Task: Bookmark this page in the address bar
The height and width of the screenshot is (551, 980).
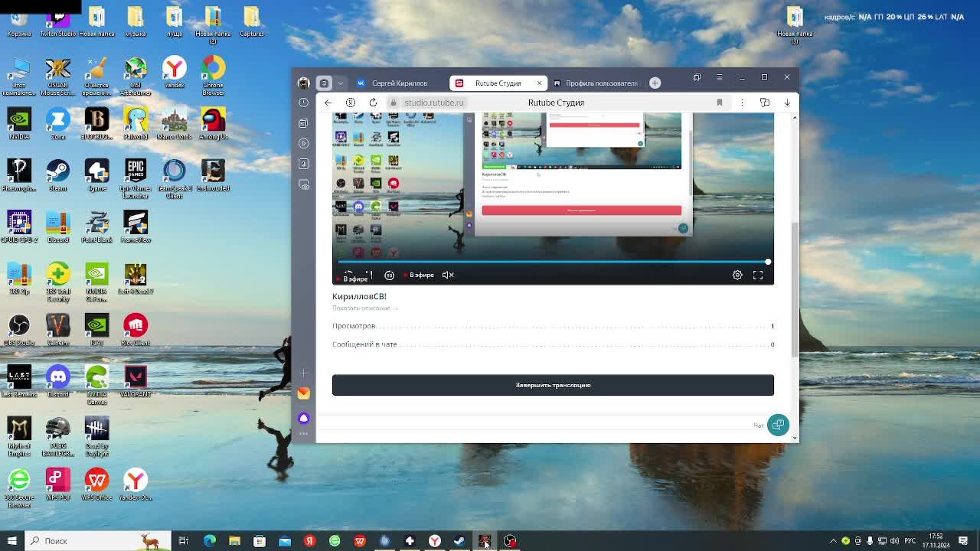Action: (719, 103)
